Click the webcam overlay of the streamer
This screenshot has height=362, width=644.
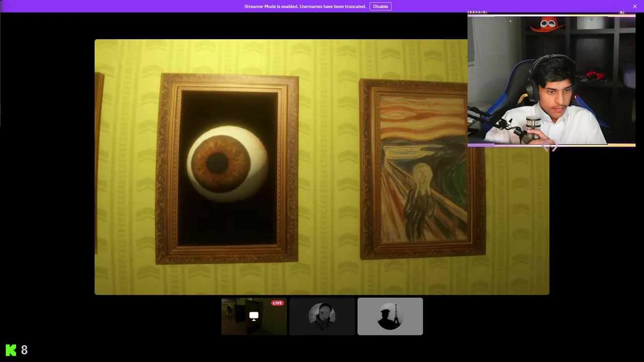click(551, 80)
